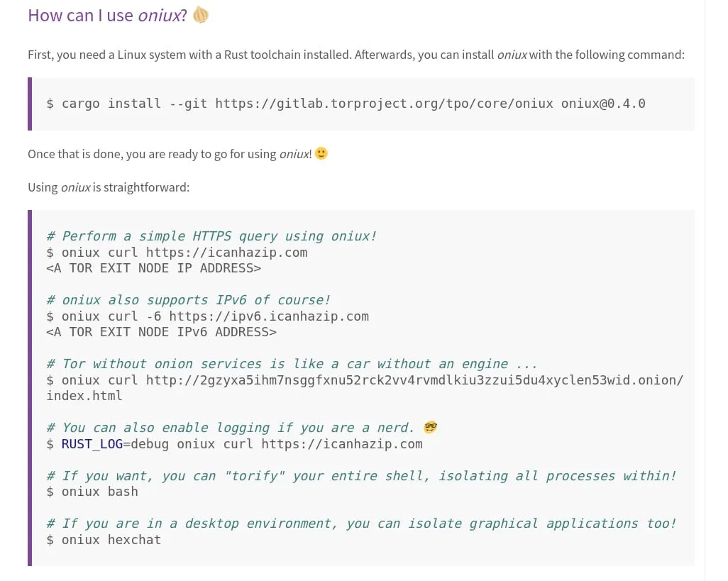This screenshot has width=728, height=581.
Task: Click the 'Tor without onion services' comment line
Action: 292,364
